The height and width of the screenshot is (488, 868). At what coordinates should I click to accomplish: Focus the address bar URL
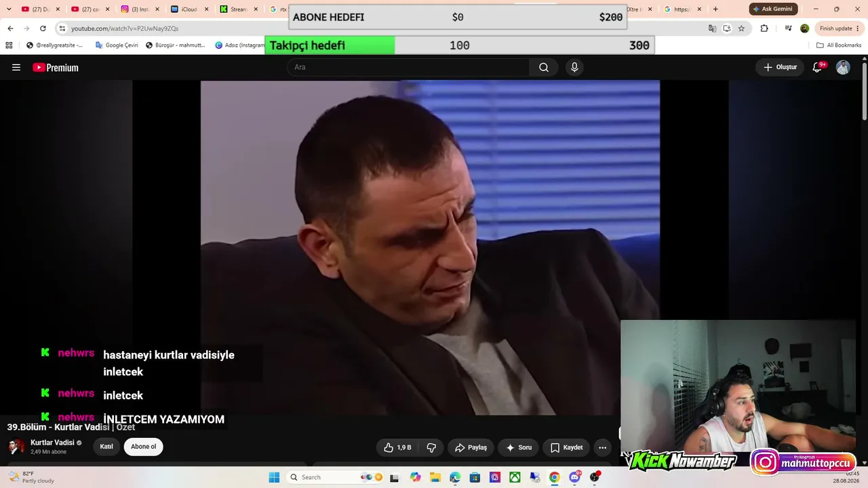(x=125, y=28)
